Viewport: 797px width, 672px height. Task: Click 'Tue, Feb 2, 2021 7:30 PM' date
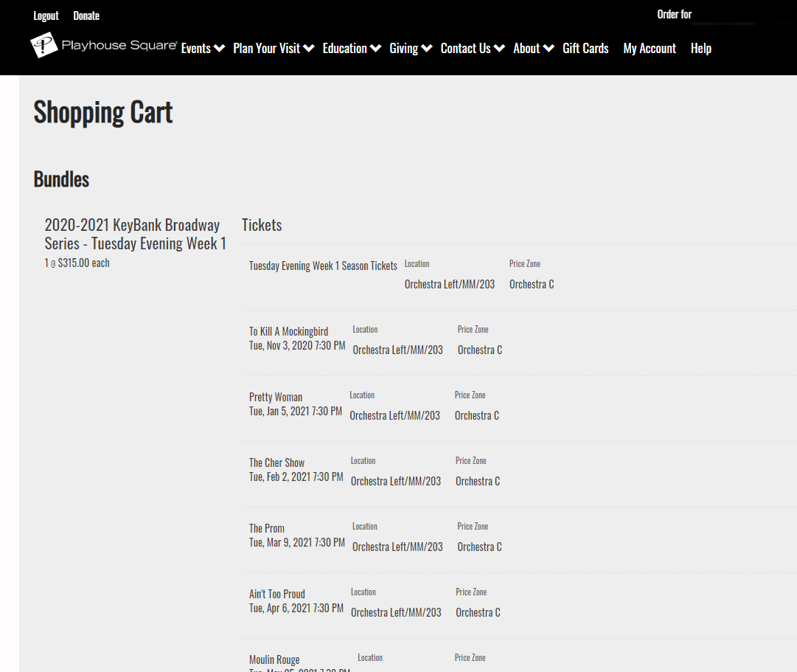click(x=296, y=477)
